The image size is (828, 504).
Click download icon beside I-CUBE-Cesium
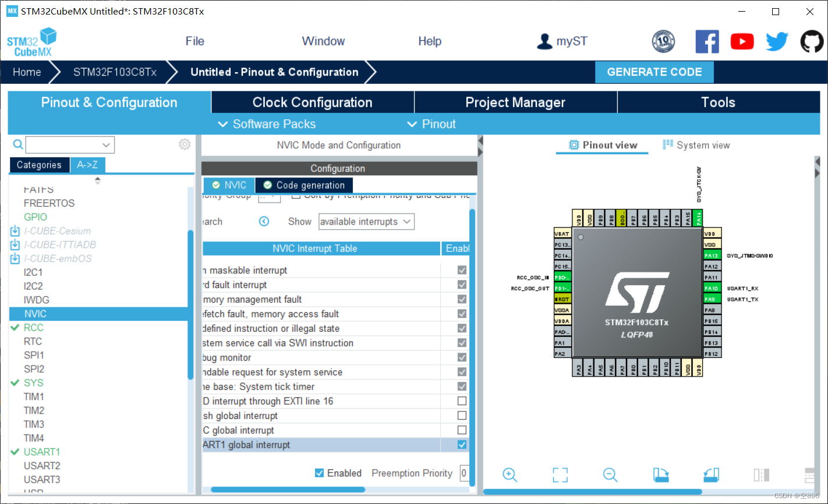pyautogui.click(x=15, y=231)
